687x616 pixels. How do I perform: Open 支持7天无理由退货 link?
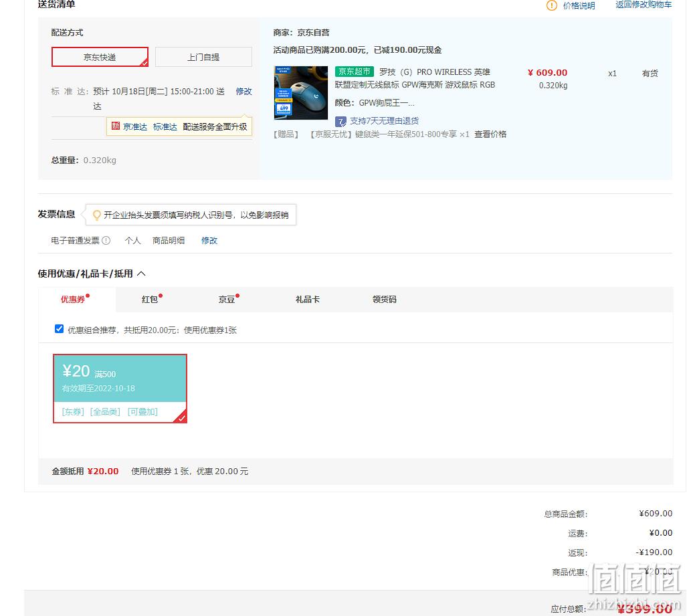(384, 121)
